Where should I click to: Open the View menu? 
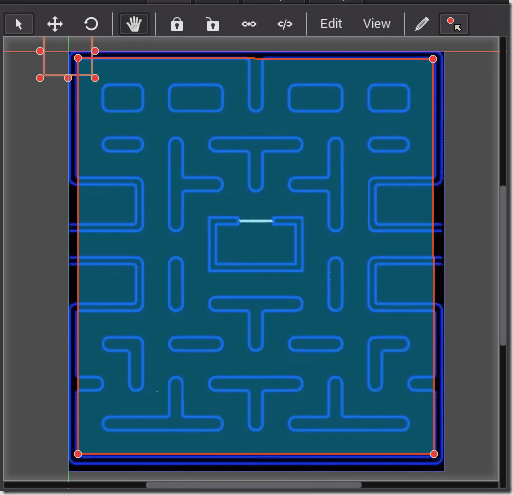tap(377, 24)
